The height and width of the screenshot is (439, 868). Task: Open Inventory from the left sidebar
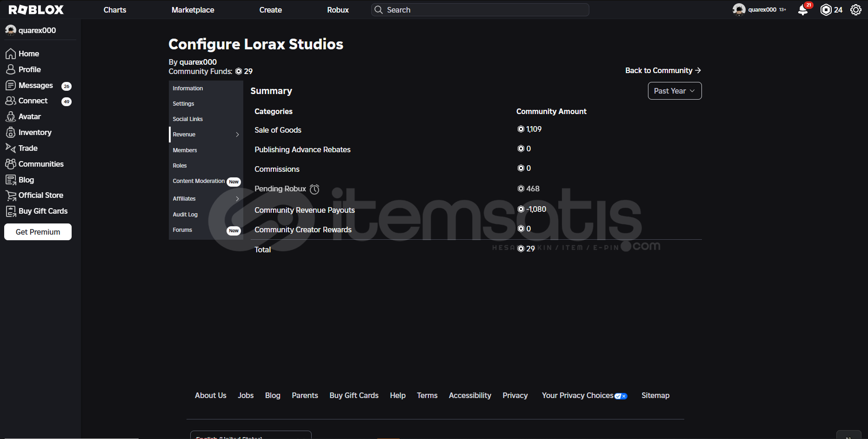[34, 132]
